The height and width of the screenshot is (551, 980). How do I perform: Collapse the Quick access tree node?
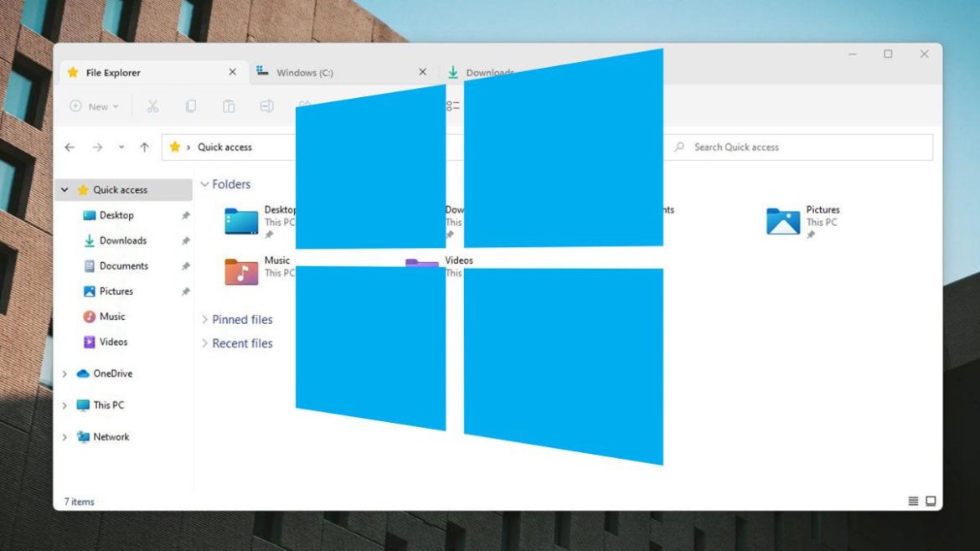[x=64, y=190]
